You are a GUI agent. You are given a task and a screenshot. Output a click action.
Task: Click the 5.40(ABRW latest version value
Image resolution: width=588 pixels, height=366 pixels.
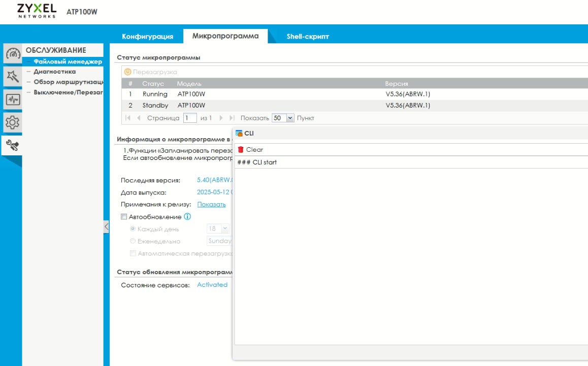[x=214, y=180]
